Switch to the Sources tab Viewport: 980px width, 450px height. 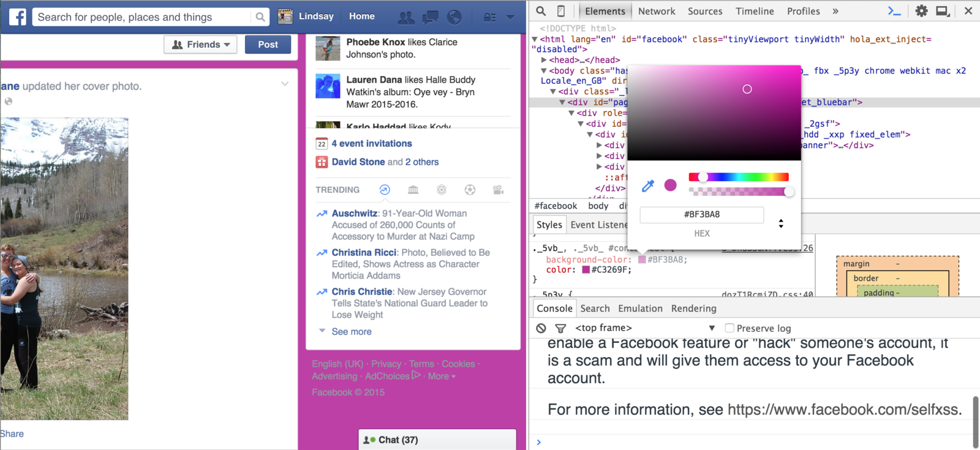point(705,11)
